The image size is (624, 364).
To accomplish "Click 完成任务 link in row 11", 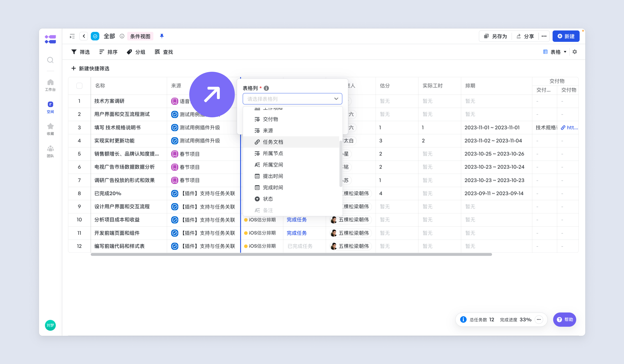I will (x=297, y=233).
